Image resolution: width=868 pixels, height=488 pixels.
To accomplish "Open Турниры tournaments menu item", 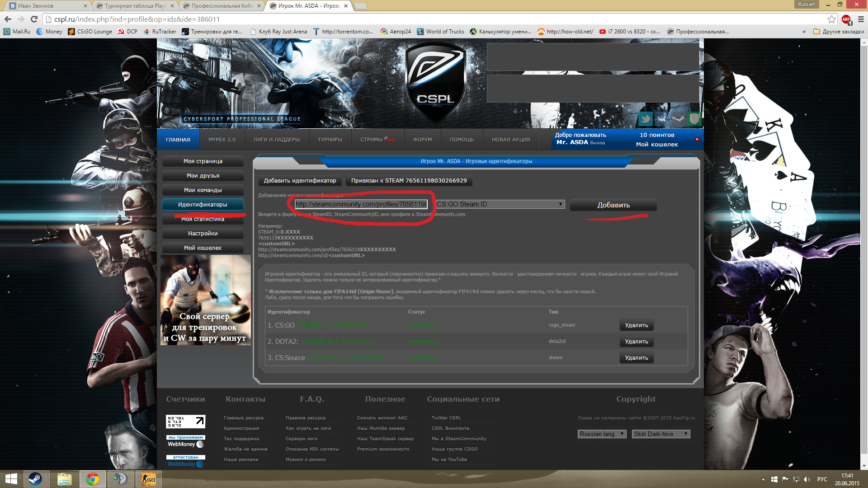I will coord(330,139).
